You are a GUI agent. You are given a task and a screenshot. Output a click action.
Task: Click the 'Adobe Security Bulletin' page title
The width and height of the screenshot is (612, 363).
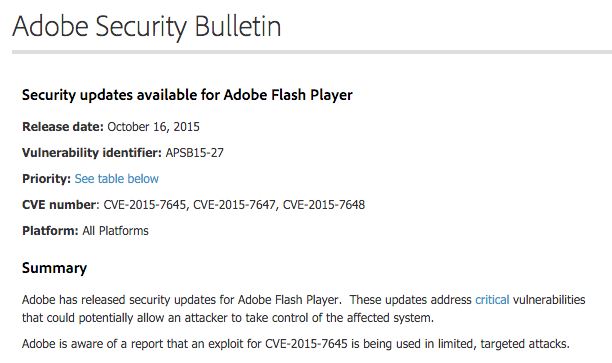coord(147,27)
